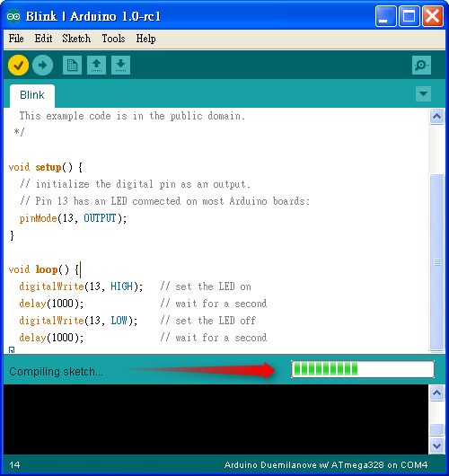Click the console scrollbar thumb
Image resolution: width=449 pixels, height=476 pixels.
pyautogui.click(x=436, y=430)
